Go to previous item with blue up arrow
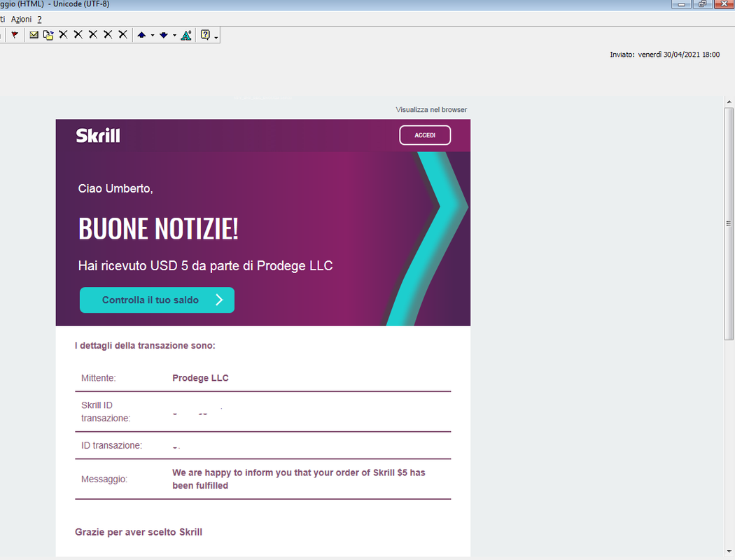This screenshot has width=735, height=560. pyautogui.click(x=141, y=35)
